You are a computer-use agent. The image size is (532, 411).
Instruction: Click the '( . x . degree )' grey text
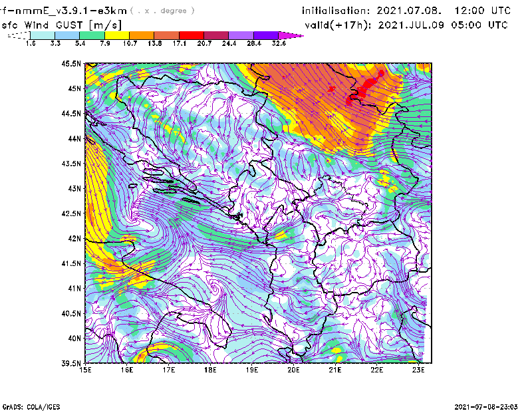point(162,11)
